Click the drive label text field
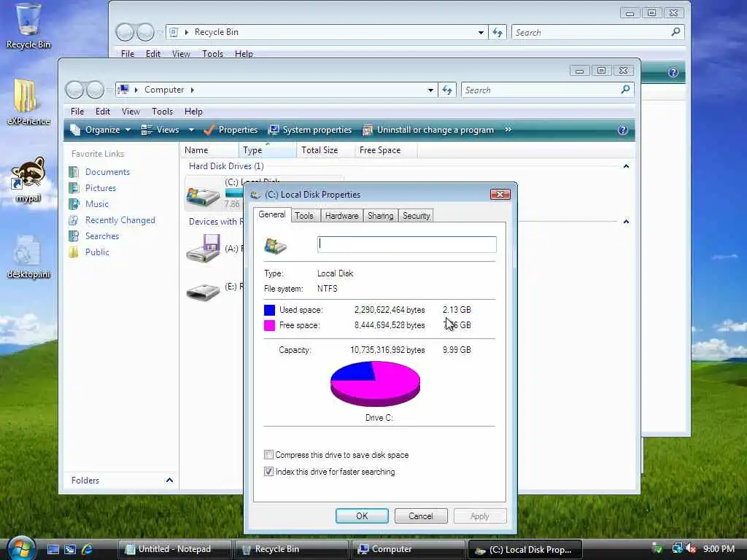Image resolution: width=747 pixels, height=560 pixels. click(x=407, y=244)
